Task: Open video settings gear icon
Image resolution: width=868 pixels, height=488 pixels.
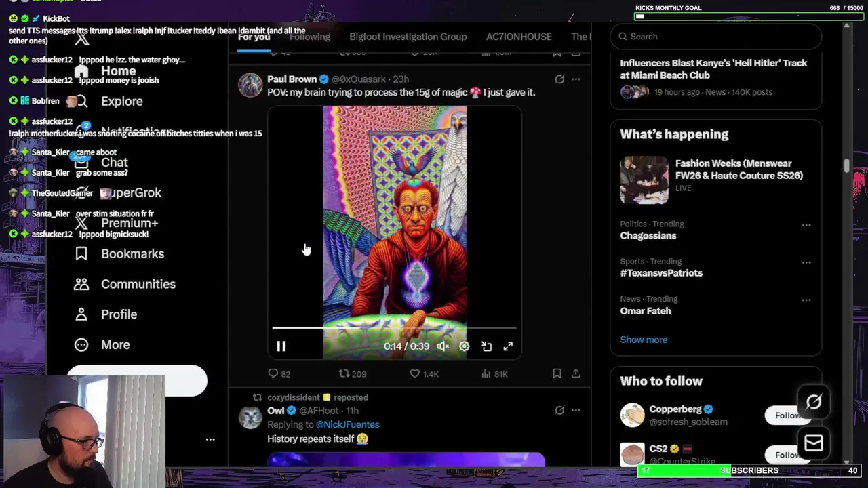Action: tap(465, 346)
